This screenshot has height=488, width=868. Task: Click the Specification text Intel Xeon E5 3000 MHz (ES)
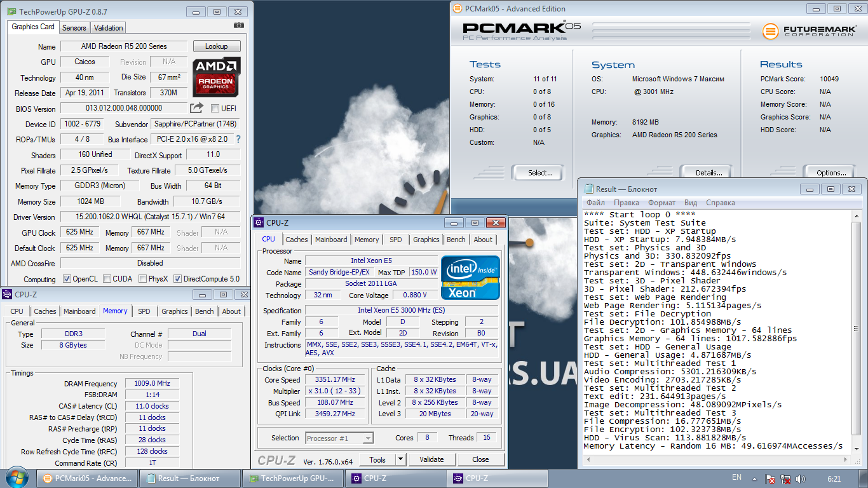(400, 310)
